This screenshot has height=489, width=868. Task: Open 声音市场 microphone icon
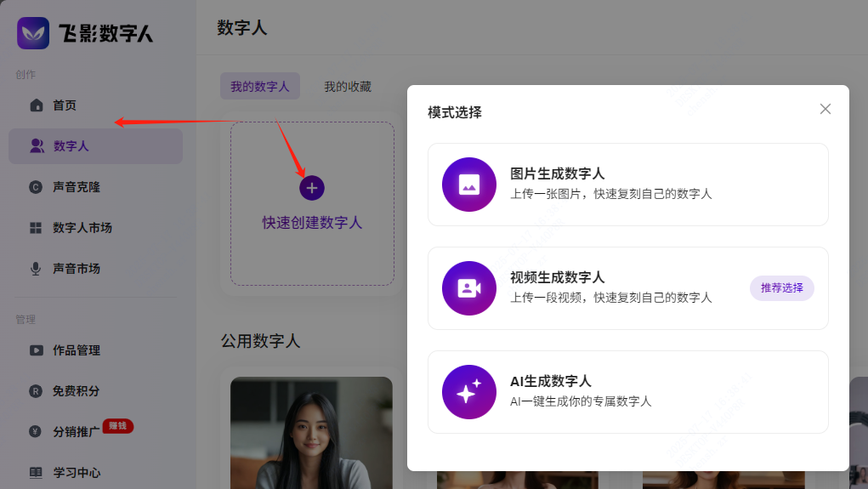click(x=36, y=269)
